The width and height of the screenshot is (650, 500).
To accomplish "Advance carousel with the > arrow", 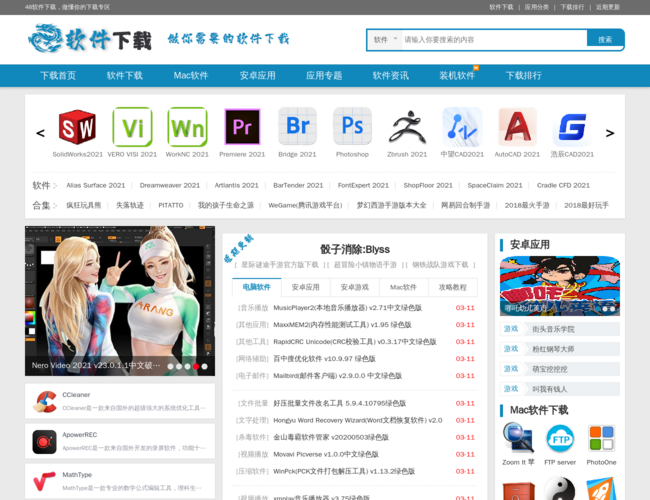I will 610,133.
